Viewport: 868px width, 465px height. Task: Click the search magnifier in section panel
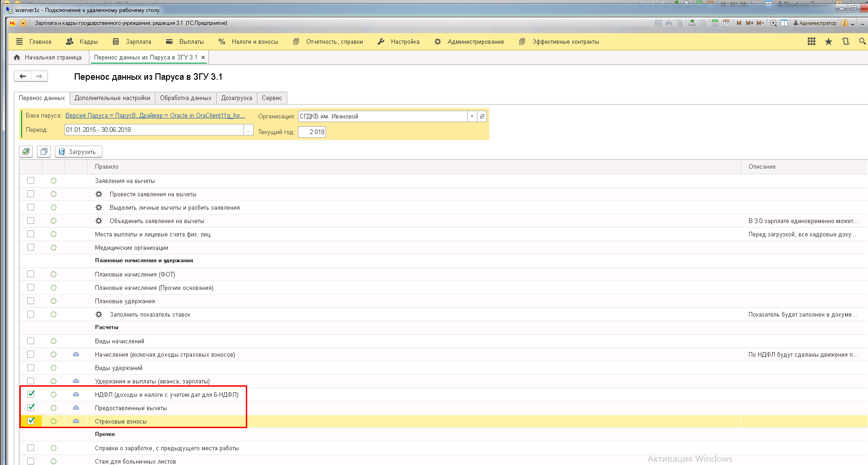coord(862,41)
